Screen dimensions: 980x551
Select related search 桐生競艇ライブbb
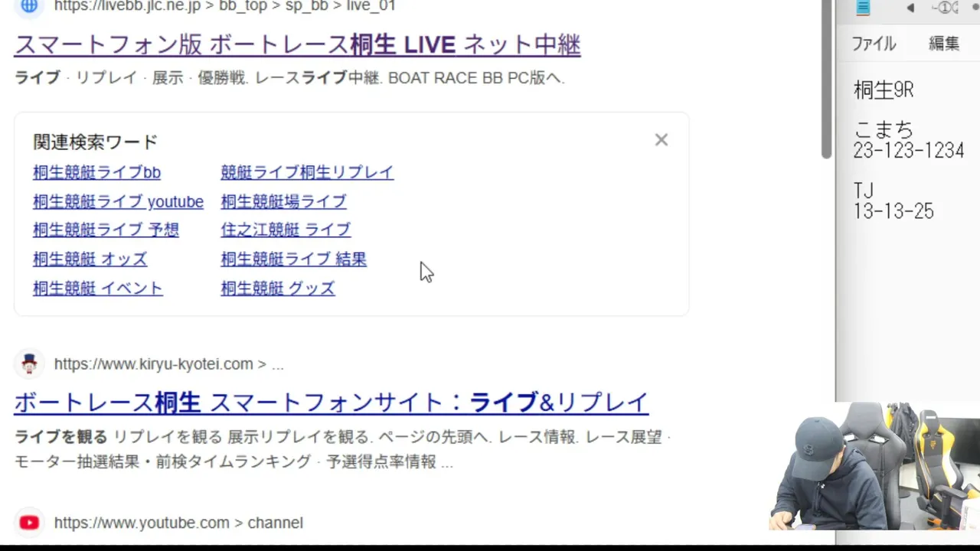pos(96,172)
